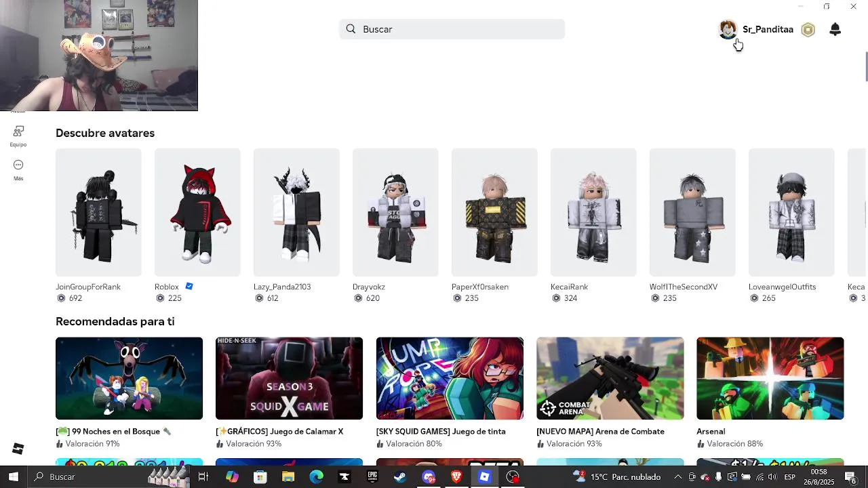Open File Explorer from taskbar
The image size is (868, 488).
288,476
